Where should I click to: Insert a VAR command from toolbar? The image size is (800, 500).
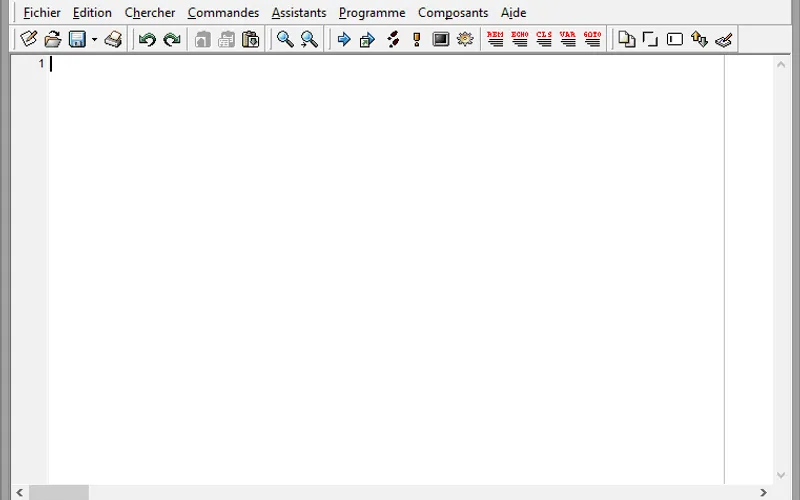coord(568,39)
